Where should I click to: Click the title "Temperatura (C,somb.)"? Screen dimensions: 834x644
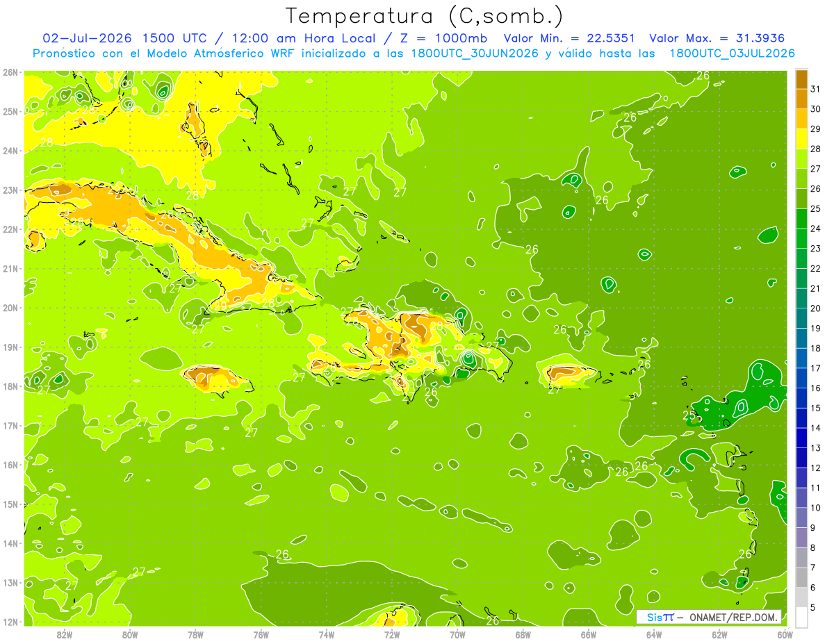click(x=425, y=16)
